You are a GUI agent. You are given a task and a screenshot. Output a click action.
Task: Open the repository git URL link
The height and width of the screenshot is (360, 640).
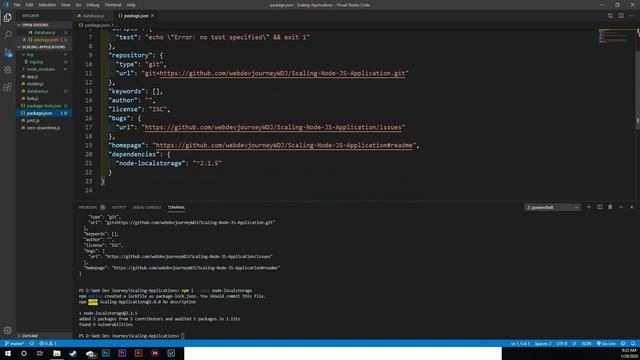282,73
